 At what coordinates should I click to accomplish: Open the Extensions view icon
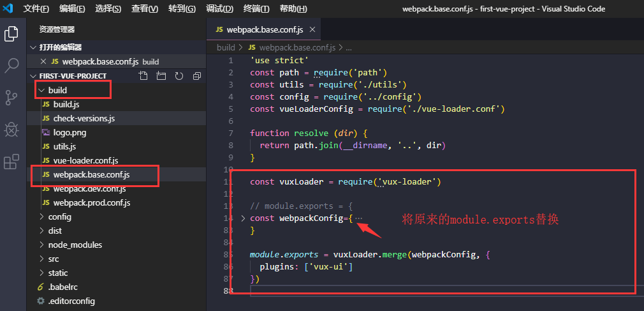[11, 162]
